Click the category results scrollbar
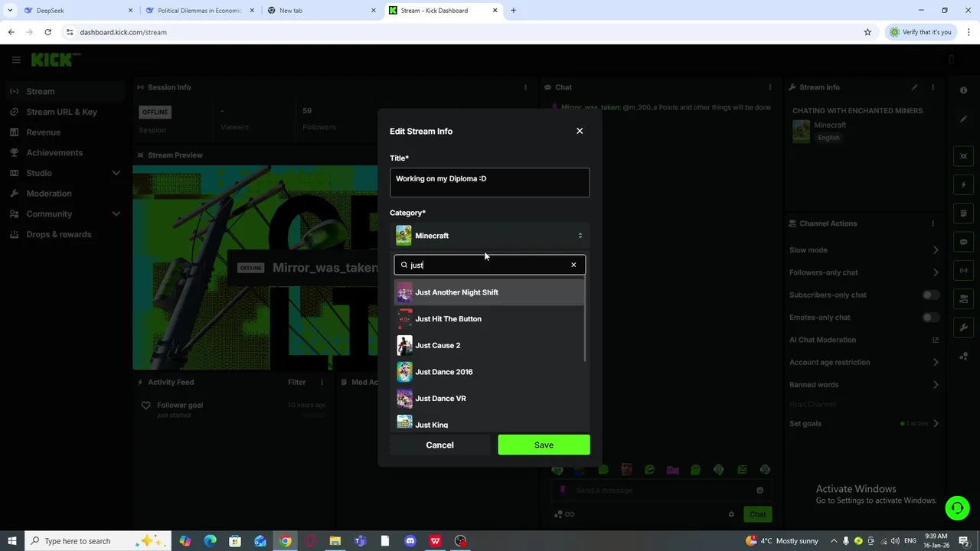This screenshot has width=980, height=551. pyautogui.click(x=586, y=320)
